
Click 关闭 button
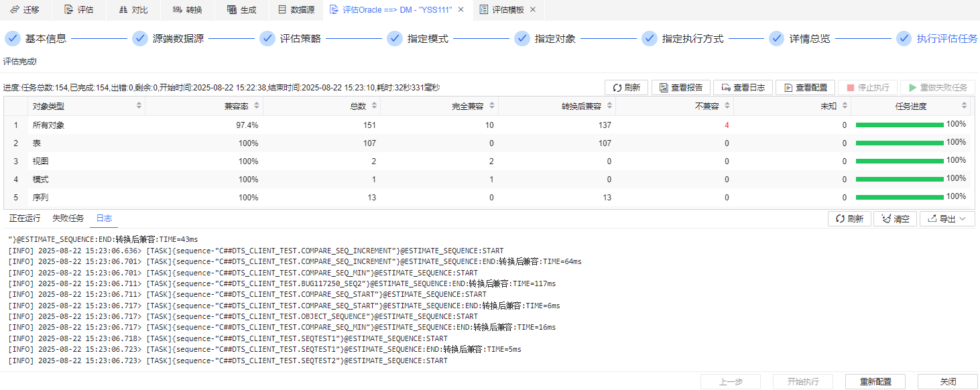[x=948, y=381]
